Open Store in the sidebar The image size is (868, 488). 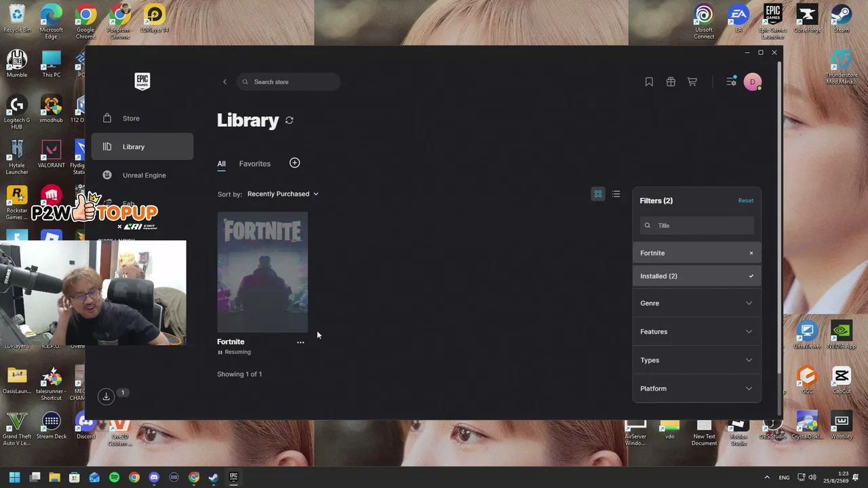142,119
